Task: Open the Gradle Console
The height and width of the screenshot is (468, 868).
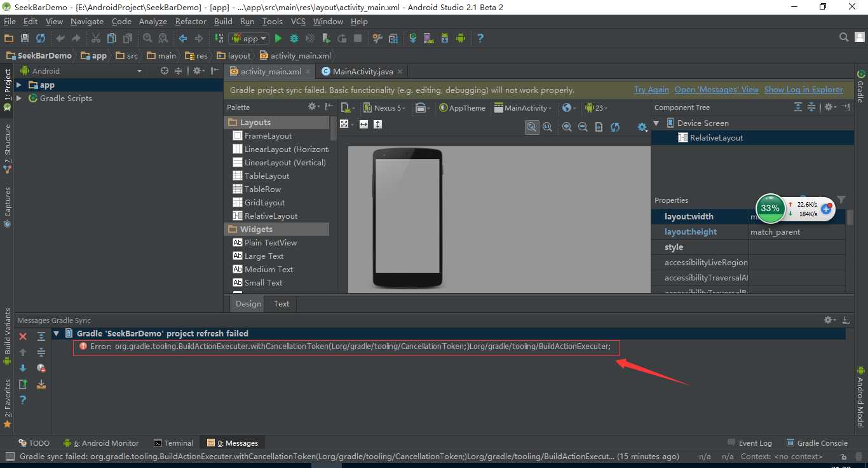Action: tap(817, 443)
